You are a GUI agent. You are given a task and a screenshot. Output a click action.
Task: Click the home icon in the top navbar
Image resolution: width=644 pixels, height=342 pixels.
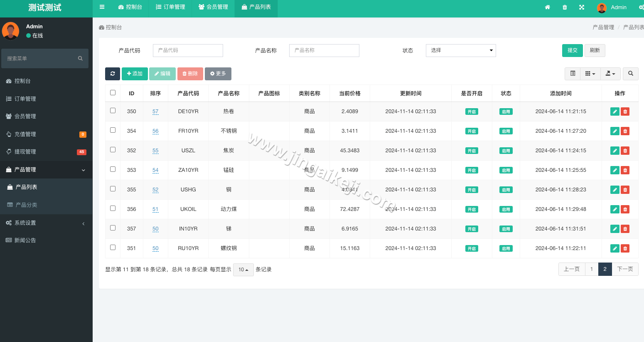coord(547,7)
